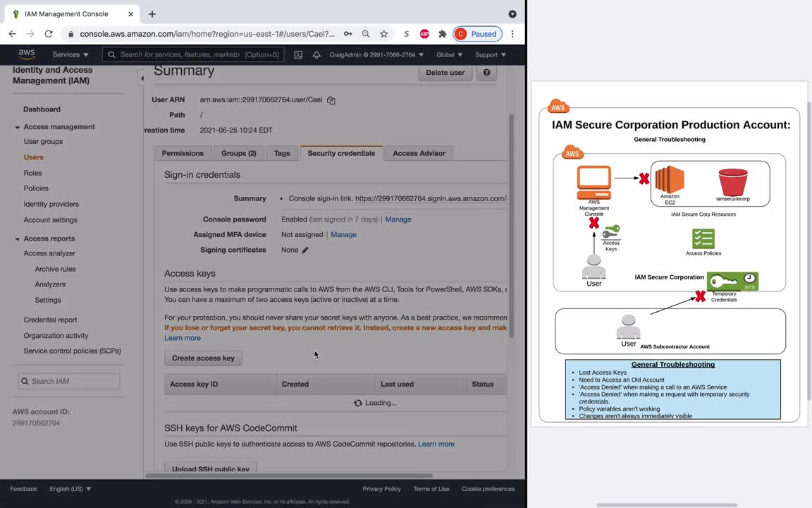Open Users in the sidebar
This screenshot has height=508, width=812.
click(x=33, y=157)
